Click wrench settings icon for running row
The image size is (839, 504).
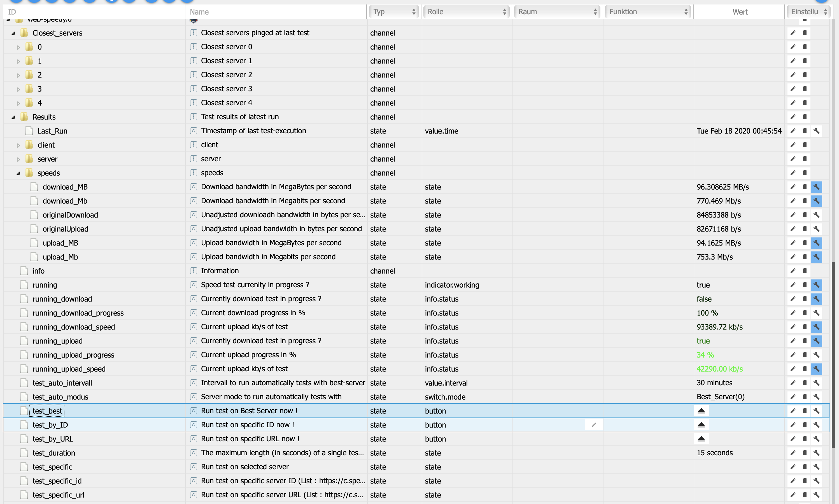point(816,285)
